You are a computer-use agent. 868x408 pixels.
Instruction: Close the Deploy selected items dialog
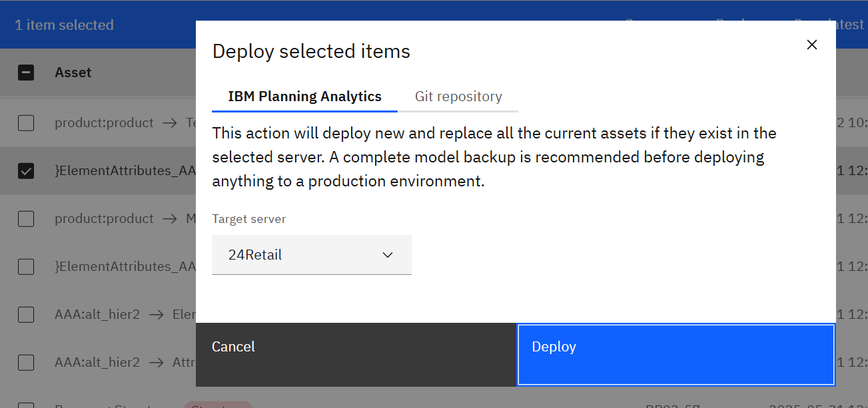(x=811, y=44)
